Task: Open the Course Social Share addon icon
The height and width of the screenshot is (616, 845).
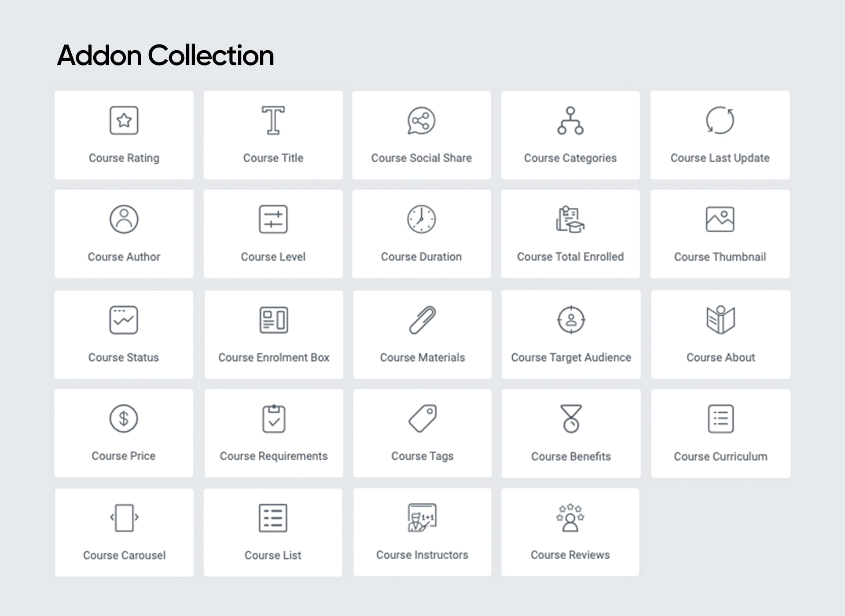Action: [x=421, y=121]
